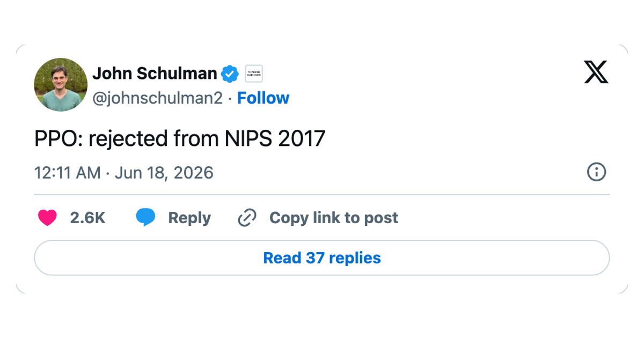The image size is (644, 338).
Task: Click the chain link icon
Action: click(x=247, y=218)
